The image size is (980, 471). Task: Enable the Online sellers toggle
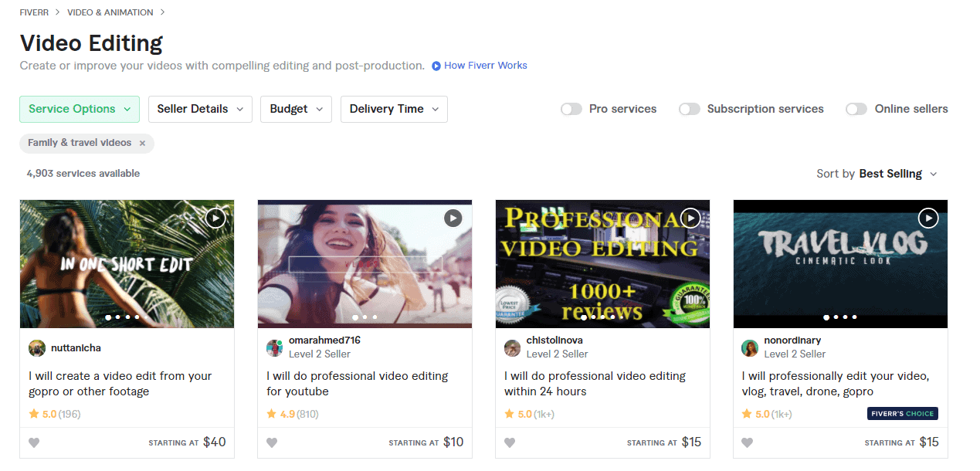coord(856,109)
